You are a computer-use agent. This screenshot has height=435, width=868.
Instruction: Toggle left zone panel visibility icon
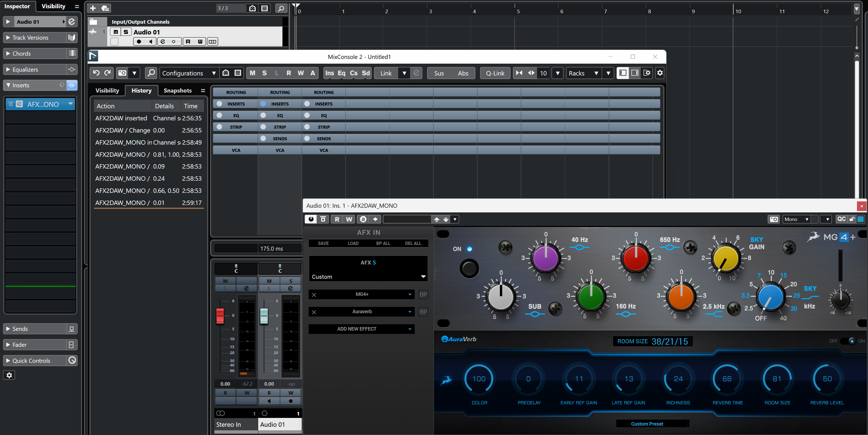click(x=623, y=73)
